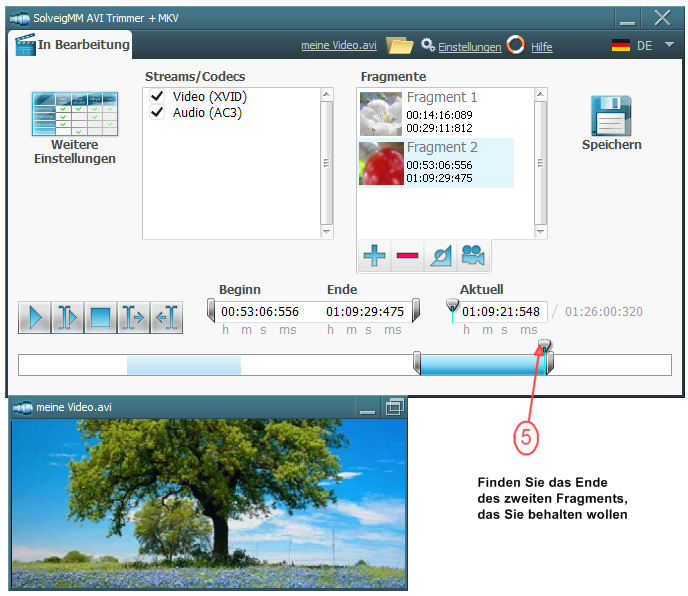Click the Einstellungen gear icon
Image resolution: width=688 pixels, height=596 pixels.
[x=428, y=45]
